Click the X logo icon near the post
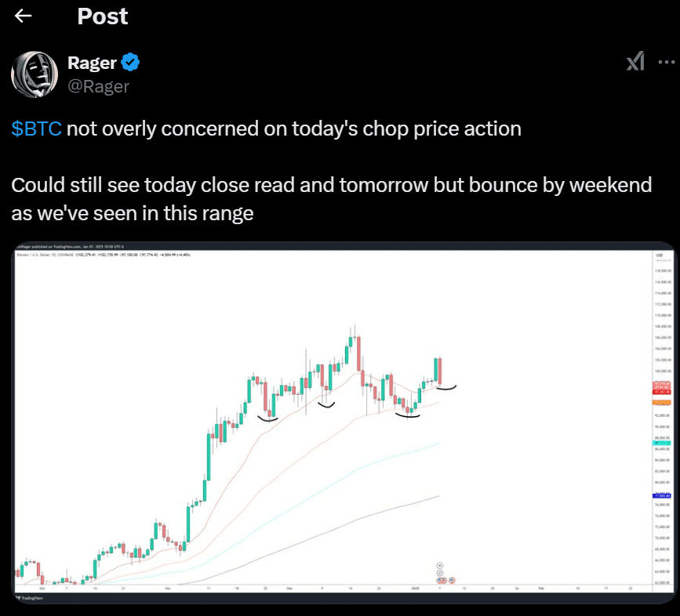Screen dimensions: 680x616 click(635, 60)
